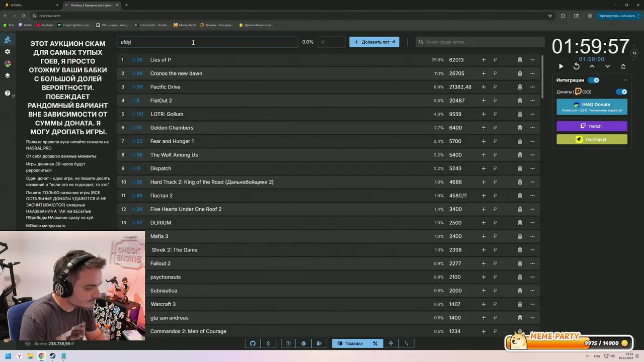This screenshot has height=362, width=644.
Task: Open more options for Dispatch
Action: (x=532, y=168)
